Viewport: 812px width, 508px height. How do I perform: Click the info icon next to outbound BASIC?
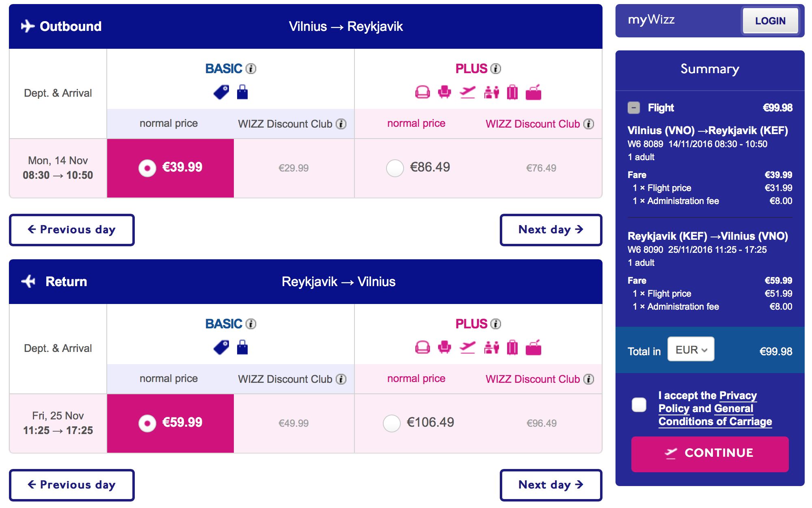251,69
